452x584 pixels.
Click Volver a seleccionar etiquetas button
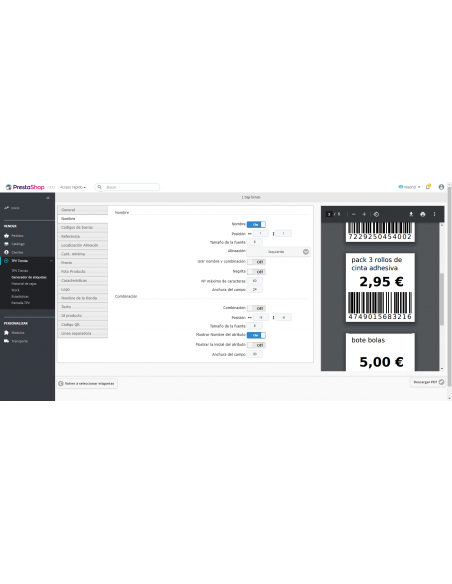tap(87, 383)
